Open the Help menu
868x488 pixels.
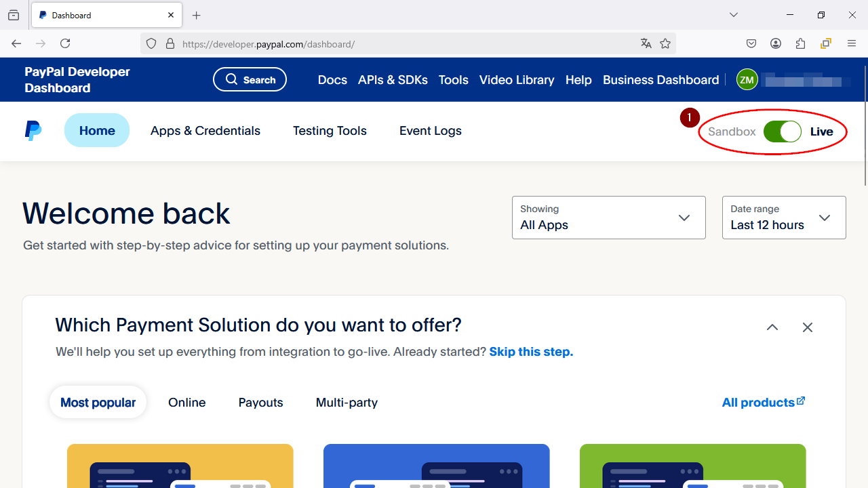(578, 80)
